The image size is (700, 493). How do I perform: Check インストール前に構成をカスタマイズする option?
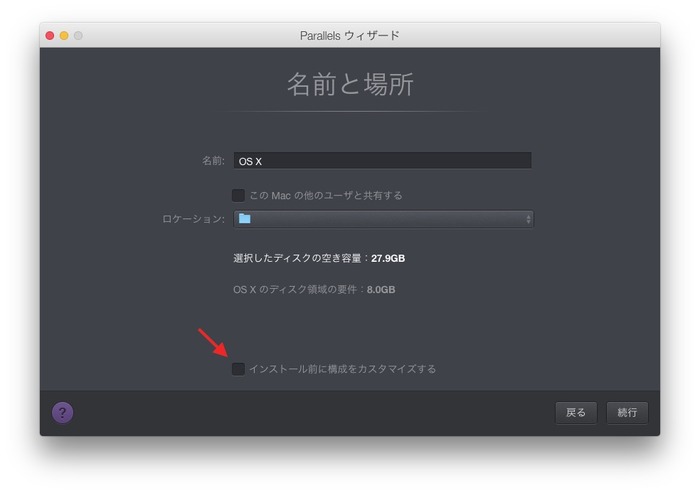(x=238, y=369)
